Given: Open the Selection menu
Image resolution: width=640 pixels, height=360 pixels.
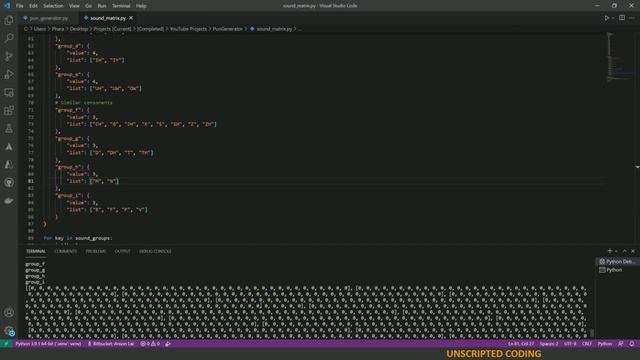Looking at the screenshot, I should 53,6.
